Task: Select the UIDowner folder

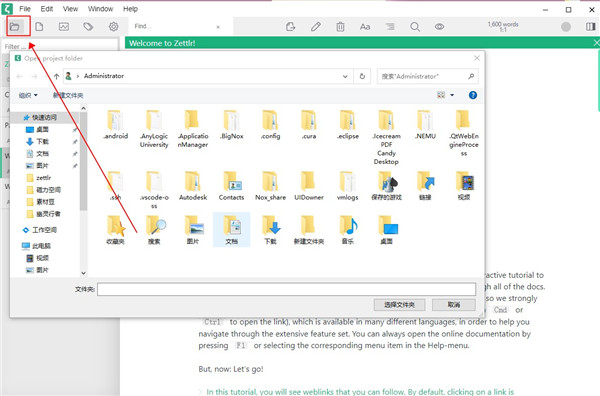Action: (309, 186)
